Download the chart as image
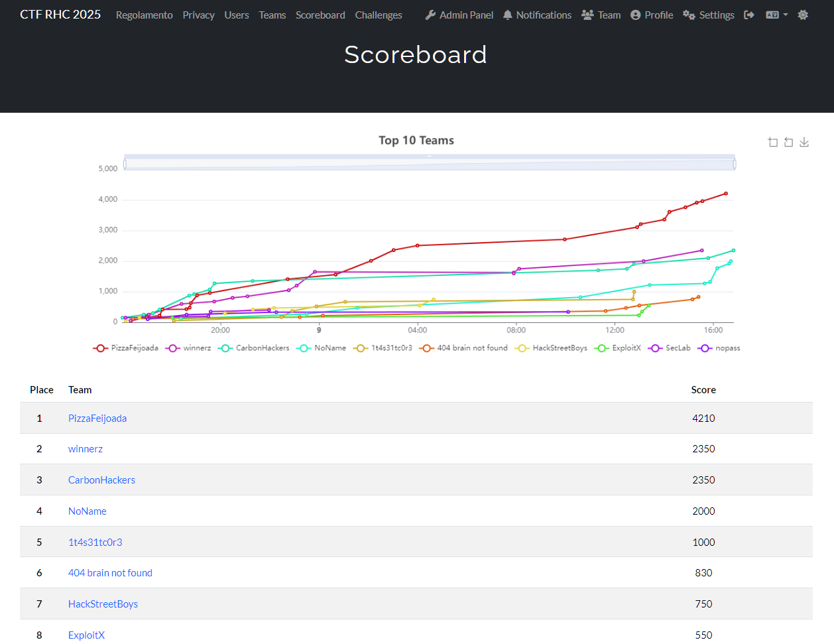 [804, 142]
